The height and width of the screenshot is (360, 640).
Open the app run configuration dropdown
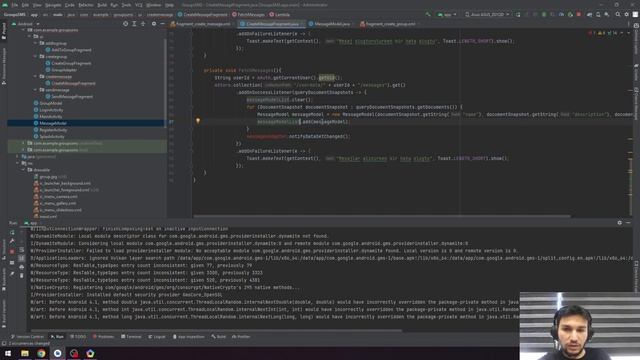pos(447,15)
